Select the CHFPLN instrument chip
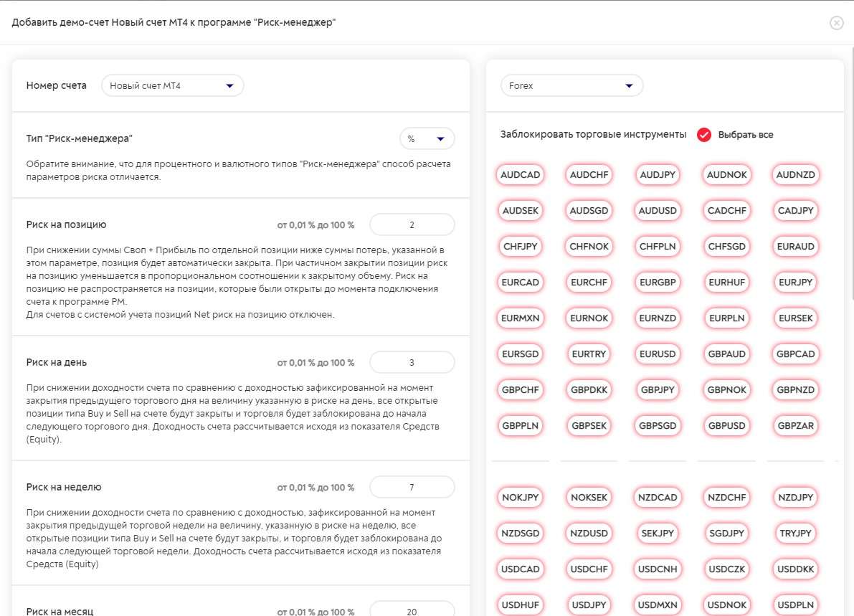 tap(658, 247)
